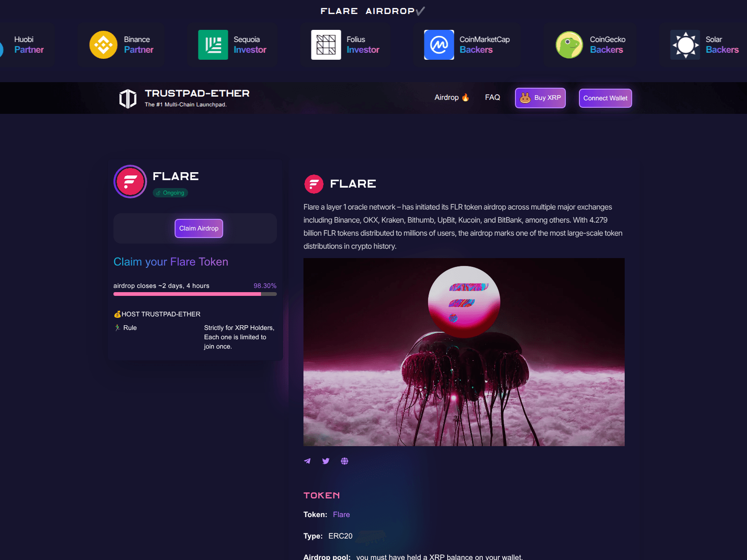Click the CoinMarketCap blue logo icon

click(x=439, y=45)
